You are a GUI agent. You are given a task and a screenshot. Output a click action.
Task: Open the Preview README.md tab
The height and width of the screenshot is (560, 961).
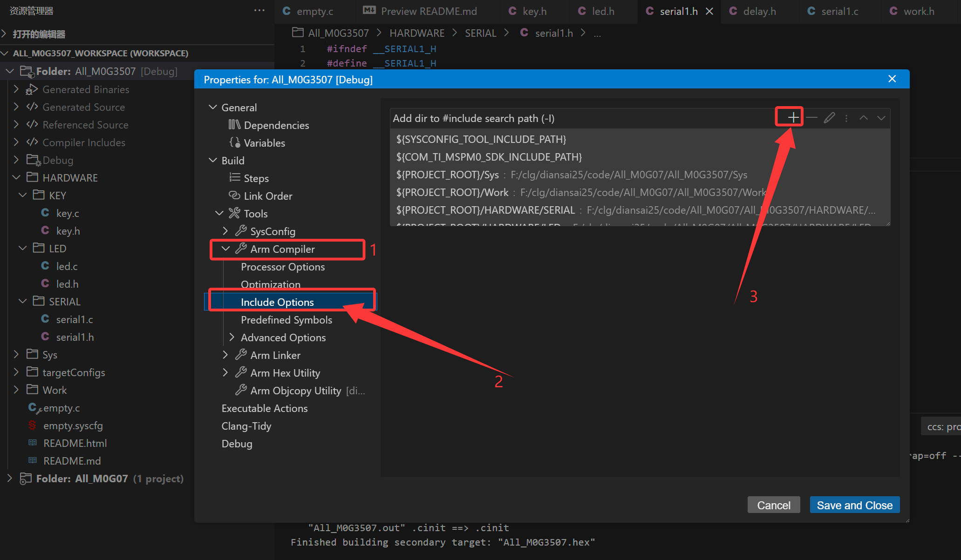pos(428,11)
